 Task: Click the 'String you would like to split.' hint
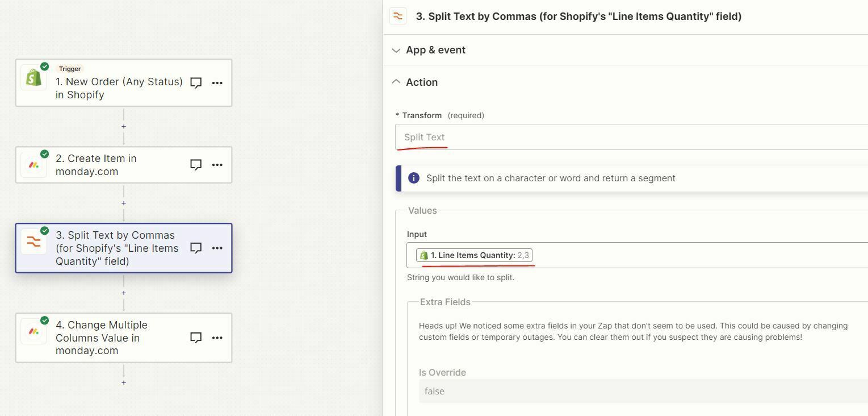click(460, 277)
